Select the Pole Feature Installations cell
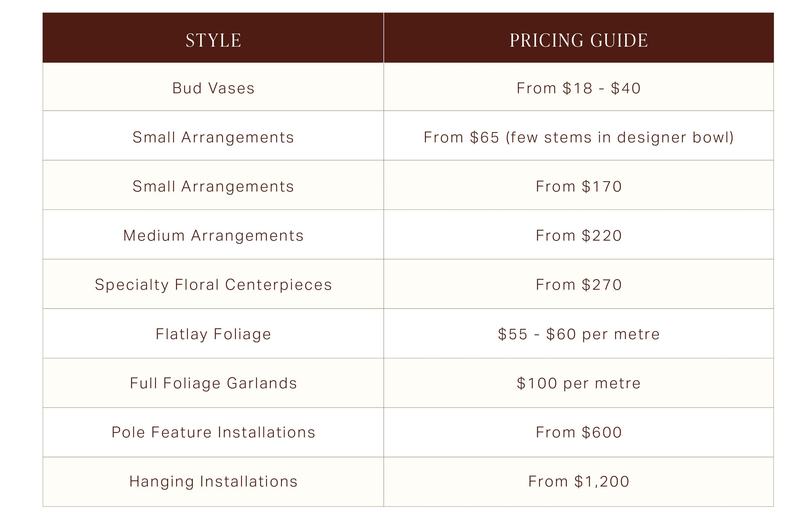The width and height of the screenshot is (800, 532). click(213, 432)
